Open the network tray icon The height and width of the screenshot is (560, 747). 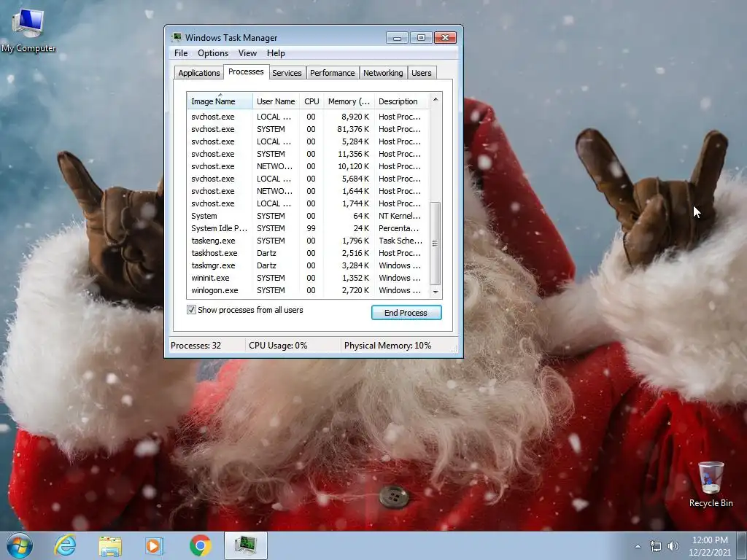[656, 546]
